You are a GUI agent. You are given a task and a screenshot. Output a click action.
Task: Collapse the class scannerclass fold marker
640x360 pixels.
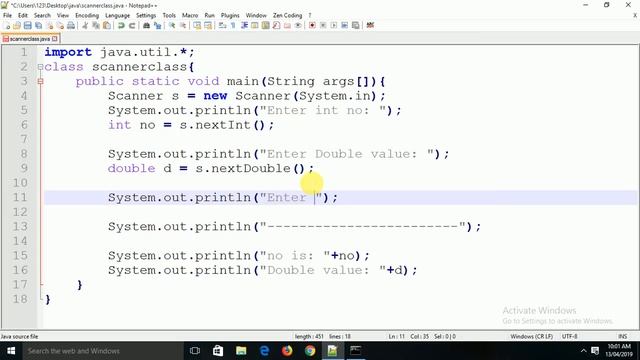coord(40,67)
